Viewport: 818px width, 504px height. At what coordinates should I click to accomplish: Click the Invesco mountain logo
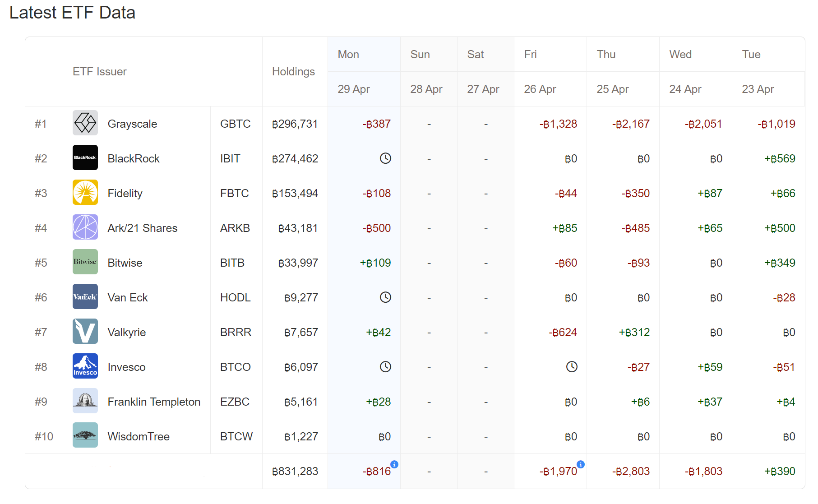[85, 366]
